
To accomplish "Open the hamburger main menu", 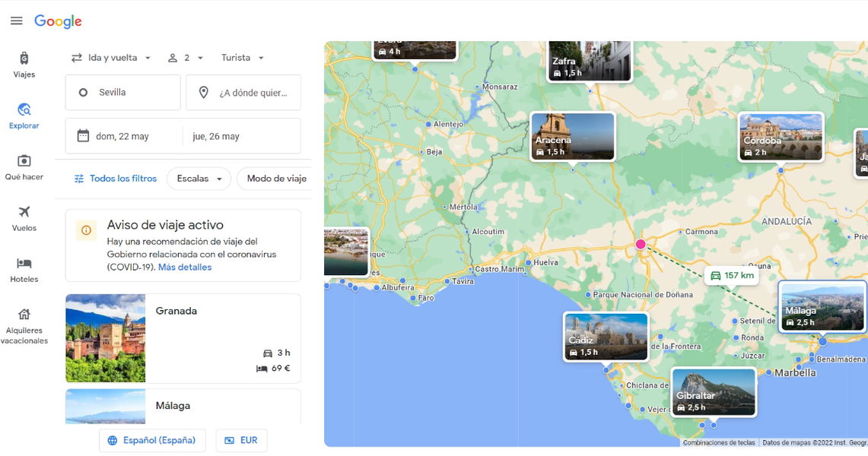I will coord(17,21).
